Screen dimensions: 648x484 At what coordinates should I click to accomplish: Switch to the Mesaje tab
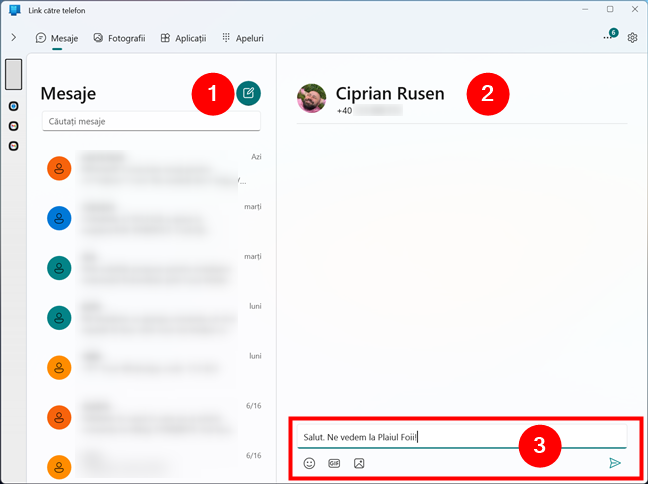coord(57,38)
